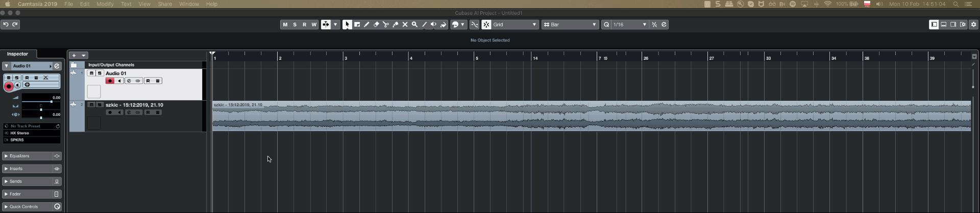
Task: Open the File menu
Action: [x=68, y=4]
